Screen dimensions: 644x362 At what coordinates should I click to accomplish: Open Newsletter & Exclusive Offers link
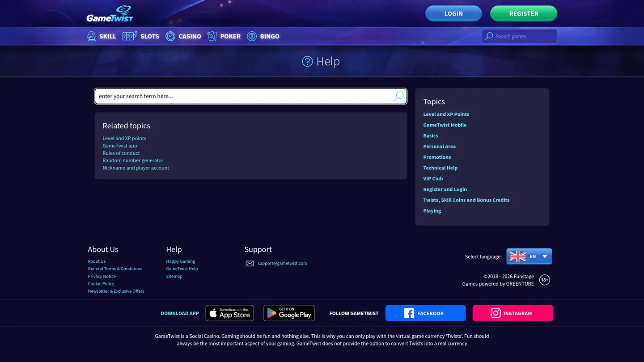pyautogui.click(x=116, y=291)
